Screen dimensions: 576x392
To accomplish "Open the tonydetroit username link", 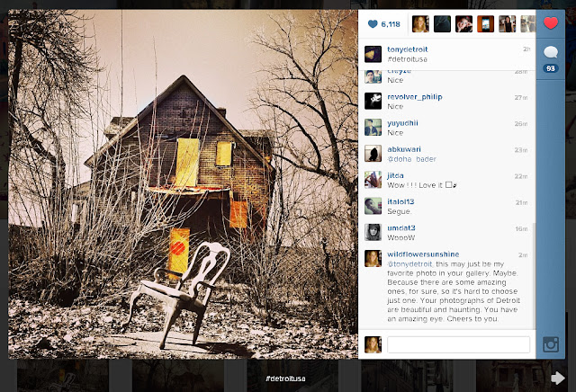I will (x=408, y=49).
